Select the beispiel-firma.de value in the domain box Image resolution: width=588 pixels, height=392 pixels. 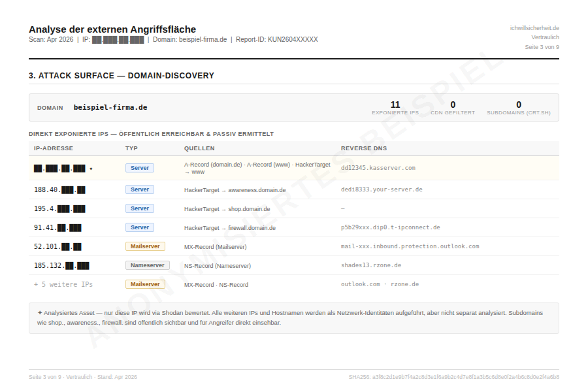(x=110, y=108)
